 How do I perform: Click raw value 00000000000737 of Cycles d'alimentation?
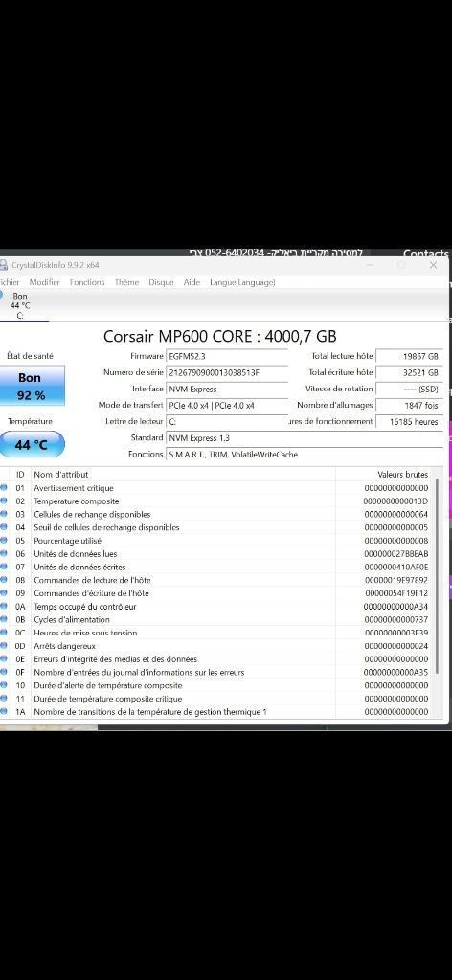pyautogui.click(x=395, y=619)
